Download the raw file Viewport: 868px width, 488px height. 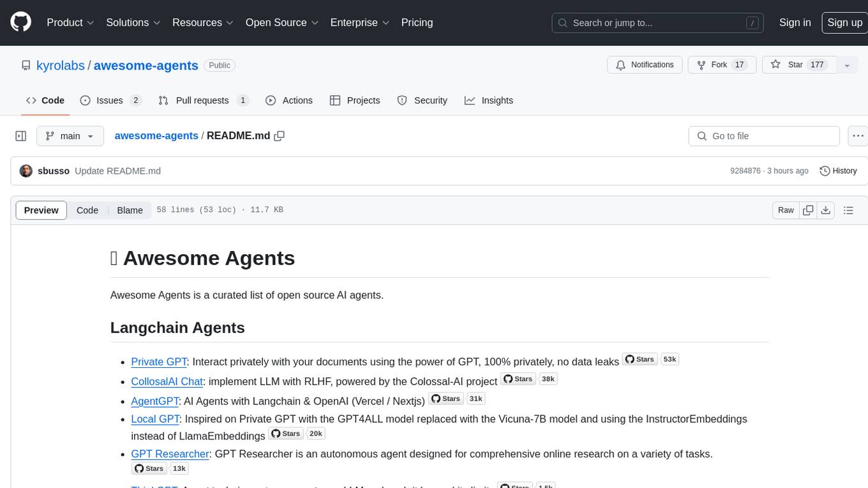(826, 210)
